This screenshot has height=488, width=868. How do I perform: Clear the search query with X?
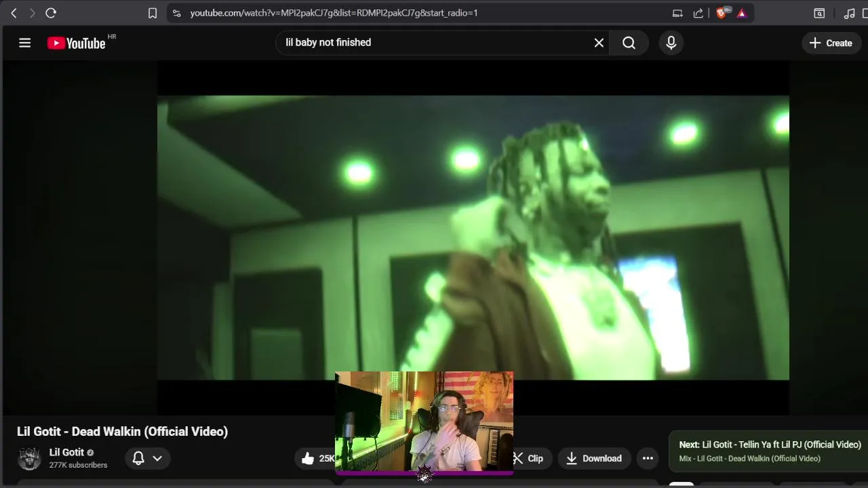point(599,43)
